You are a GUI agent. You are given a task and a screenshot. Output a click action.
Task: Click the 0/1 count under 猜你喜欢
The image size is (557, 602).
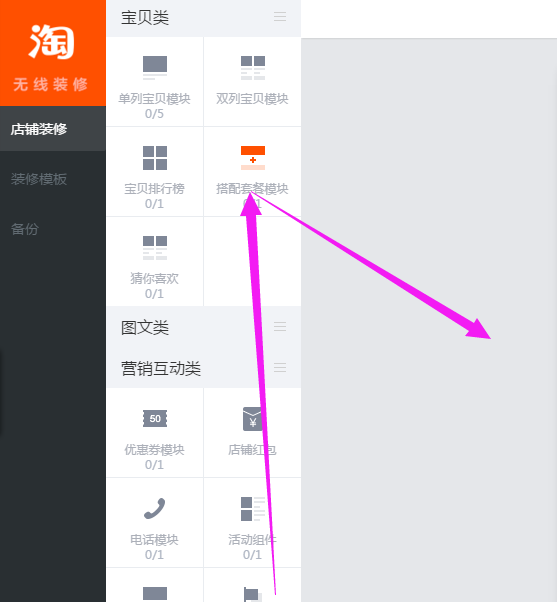coord(154,294)
